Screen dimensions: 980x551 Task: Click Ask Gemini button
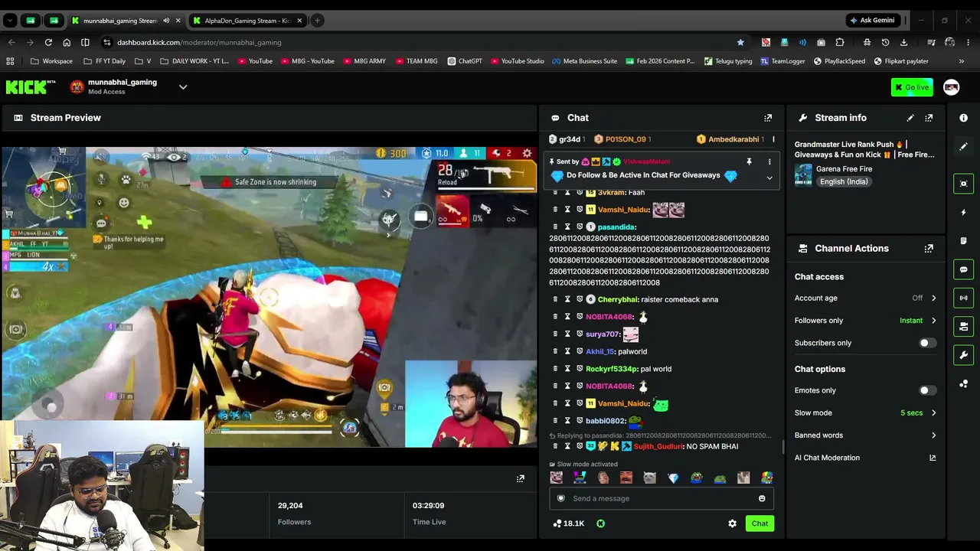click(x=872, y=21)
